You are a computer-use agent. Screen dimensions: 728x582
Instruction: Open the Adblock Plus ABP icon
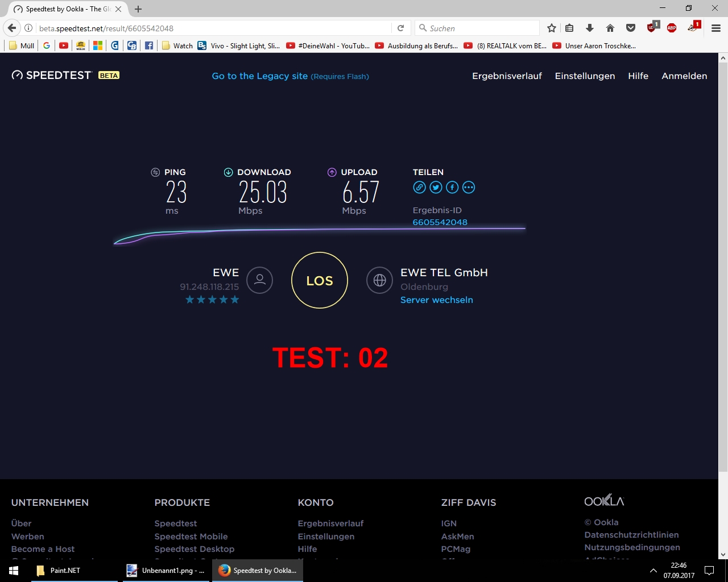(672, 28)
